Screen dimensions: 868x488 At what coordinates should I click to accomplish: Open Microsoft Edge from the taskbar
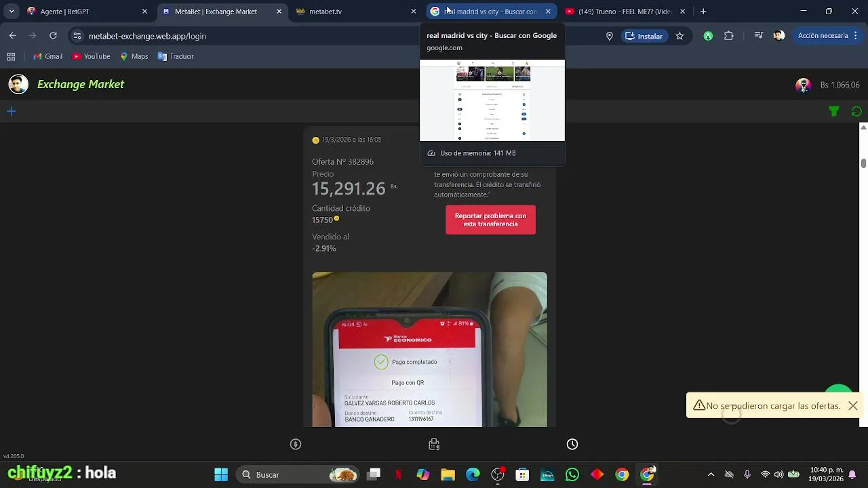pos(473,474)
